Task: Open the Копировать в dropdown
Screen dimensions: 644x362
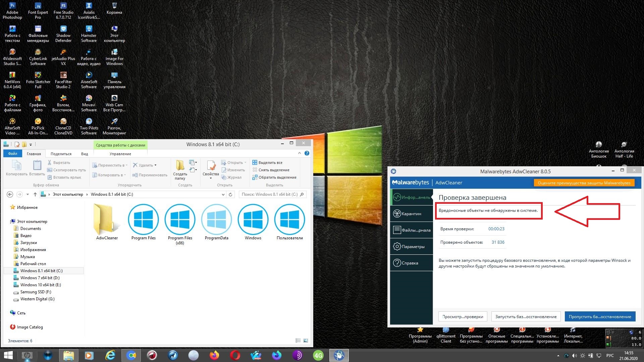Action: pyautogui.click(x=109, y=175)
